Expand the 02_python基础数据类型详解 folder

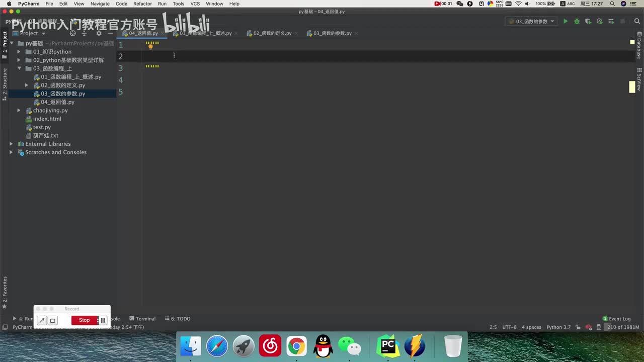click(x=19, y=60)
